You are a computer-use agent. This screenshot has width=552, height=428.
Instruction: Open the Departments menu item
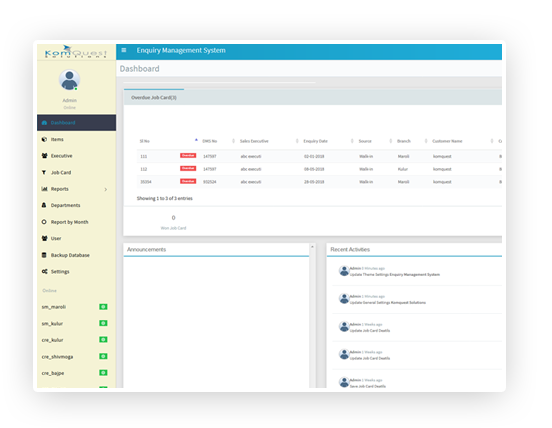click(x=76, y=205)
